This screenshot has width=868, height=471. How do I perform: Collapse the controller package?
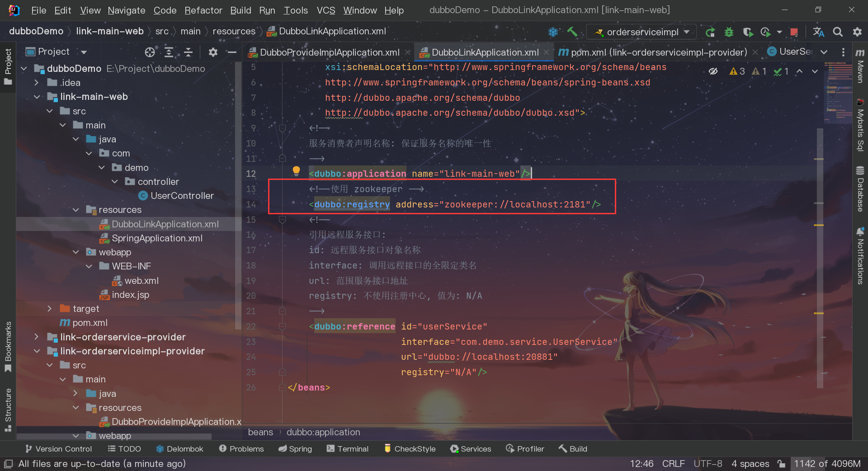[x=115, y=182]
